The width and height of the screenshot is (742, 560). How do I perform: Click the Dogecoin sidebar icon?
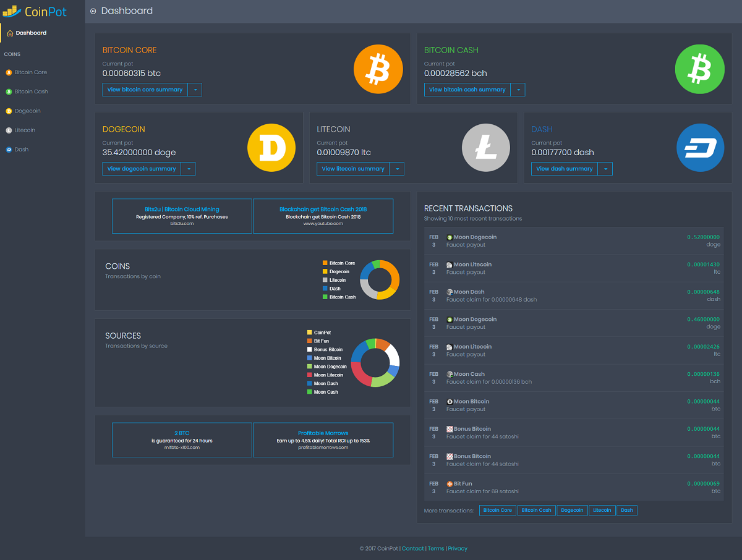(x=9, y=111)
